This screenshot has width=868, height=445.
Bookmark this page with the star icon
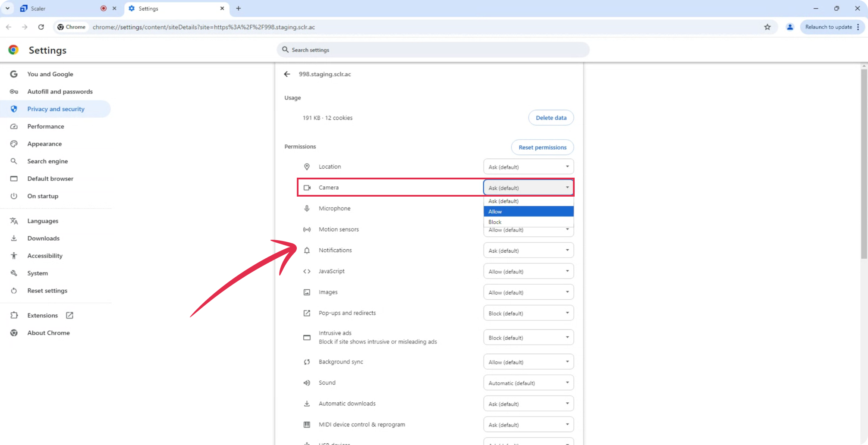click(x=767, y=27)
